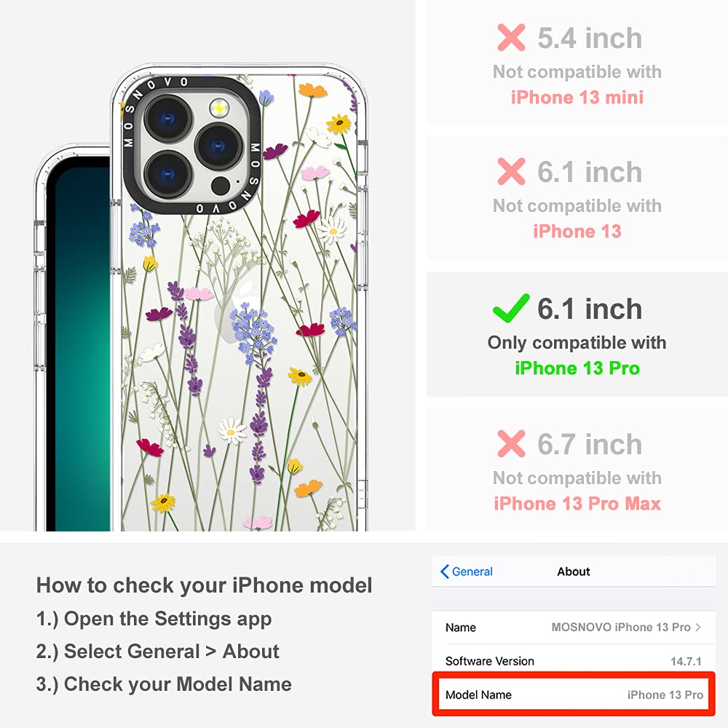Click the right-middle camera lens

click(218, 146)
